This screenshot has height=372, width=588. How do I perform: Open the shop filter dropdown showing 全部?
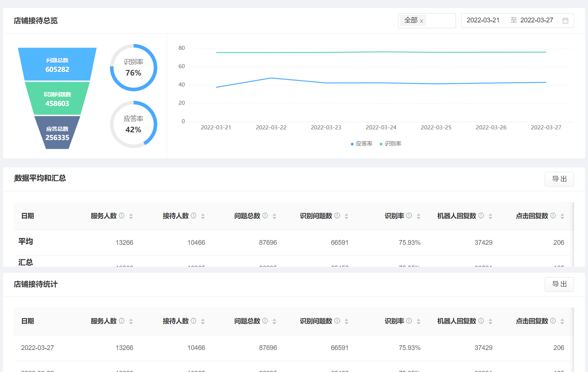[x=427, y=21]
